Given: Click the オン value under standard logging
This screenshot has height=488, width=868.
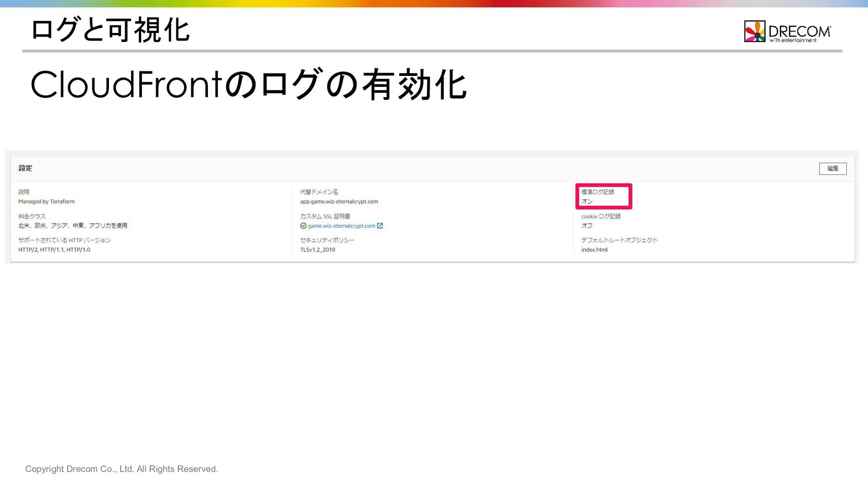Looking at the screenshot, I should [x=587, y=202].
